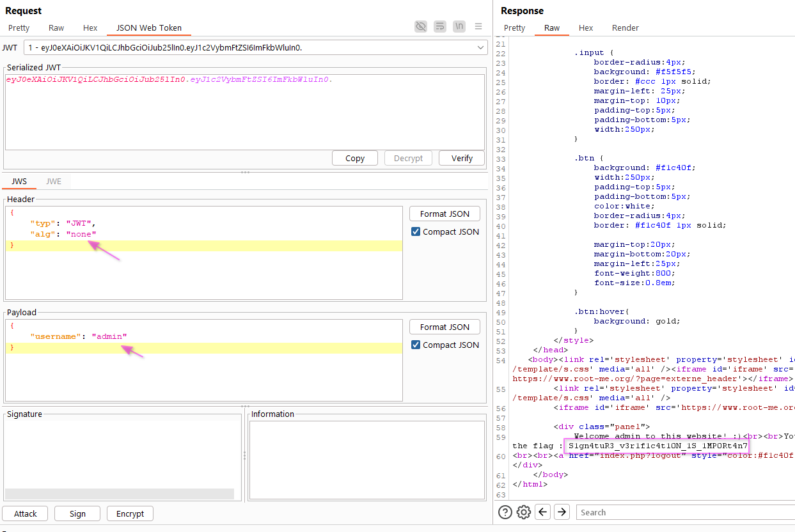Click the "background: #f1c40f;" line
The height and width of the screenshot is (532, 795).
[x=645, y=168]
